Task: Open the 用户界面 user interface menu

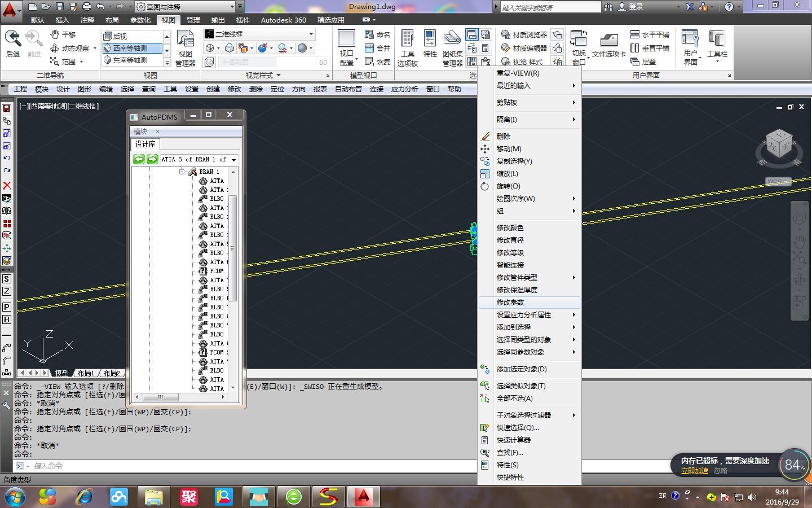Action: (690, 48)
